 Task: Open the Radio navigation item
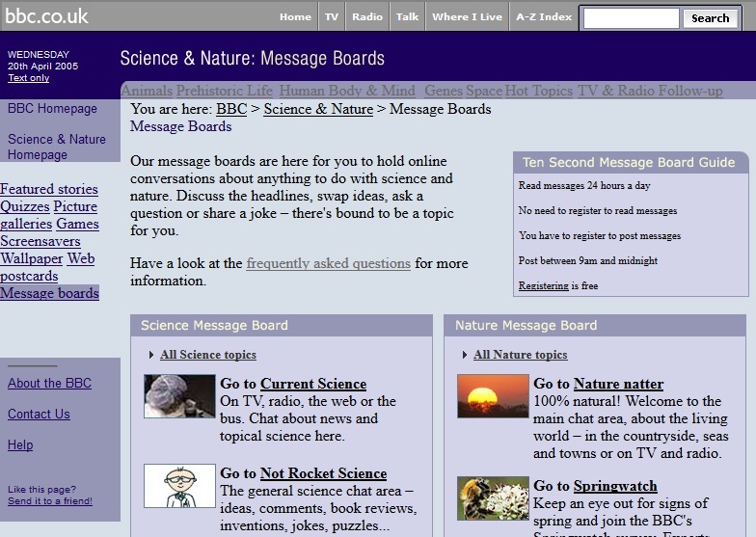coord(366,17)
